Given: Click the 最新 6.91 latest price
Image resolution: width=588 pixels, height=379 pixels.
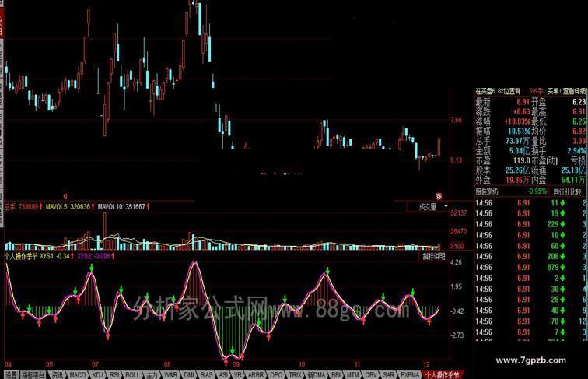Looking at the screenshot, I should 502,102.
